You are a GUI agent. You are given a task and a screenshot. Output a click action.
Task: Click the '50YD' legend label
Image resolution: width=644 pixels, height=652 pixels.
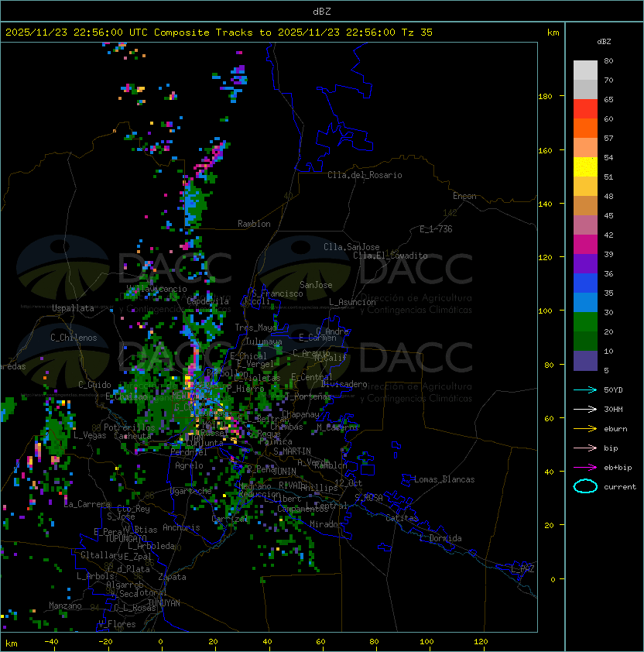pyautogui.click(x=613, y=389)
